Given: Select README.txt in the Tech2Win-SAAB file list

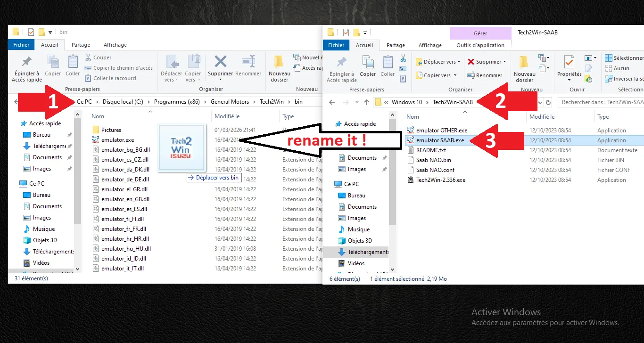Looking at the screenshot, I should (x=431, y=150).
